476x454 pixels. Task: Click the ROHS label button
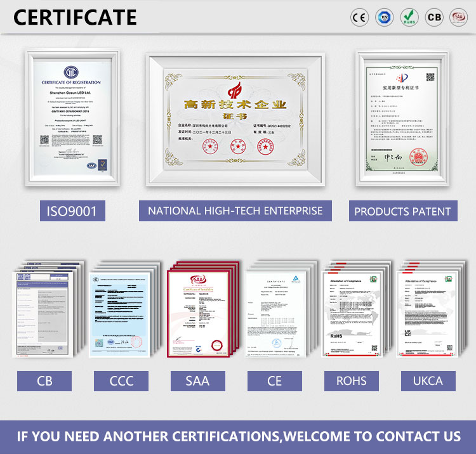coord(352,381)
